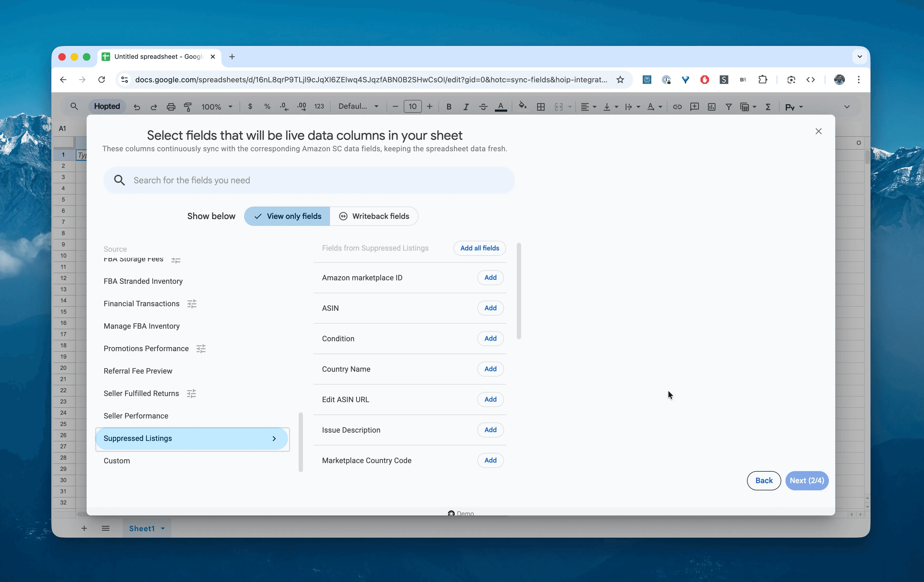Click the fields list scrollbar
924x582 pixels.
click(519, 291)
